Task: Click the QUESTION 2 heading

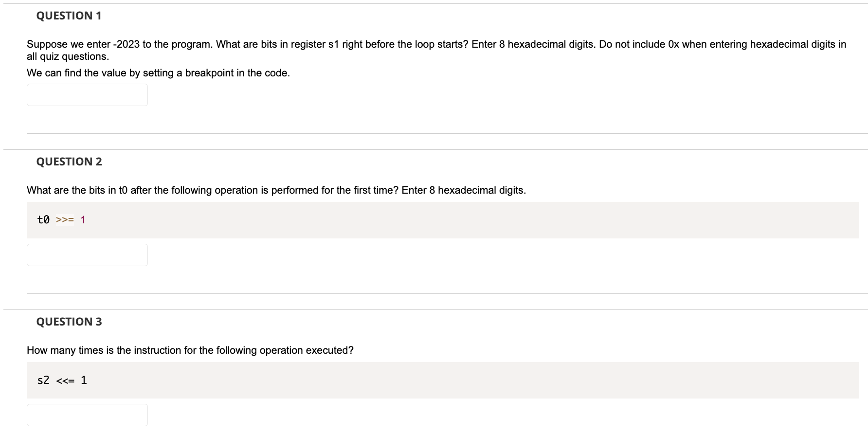Action: (69, 162)
